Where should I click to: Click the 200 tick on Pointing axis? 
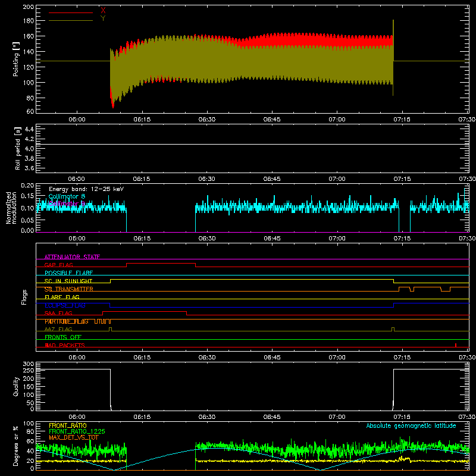[x=29, y=7]
